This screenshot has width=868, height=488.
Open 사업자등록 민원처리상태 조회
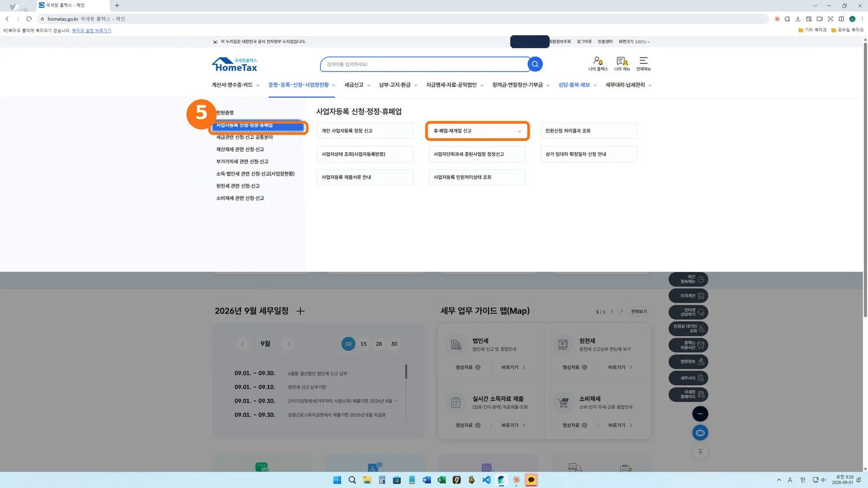click(477, 177)
